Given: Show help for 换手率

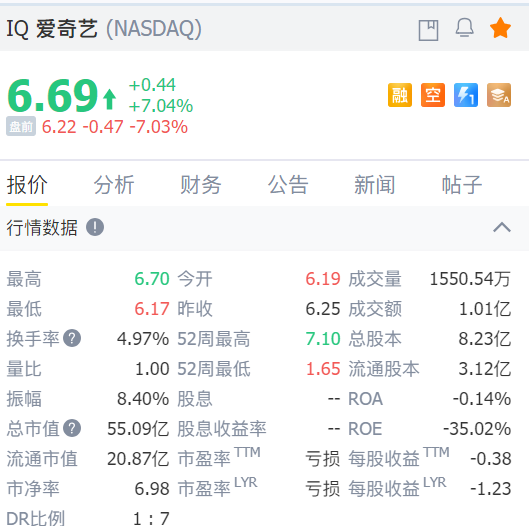Looking at the screenshot, I should [72, 338].
